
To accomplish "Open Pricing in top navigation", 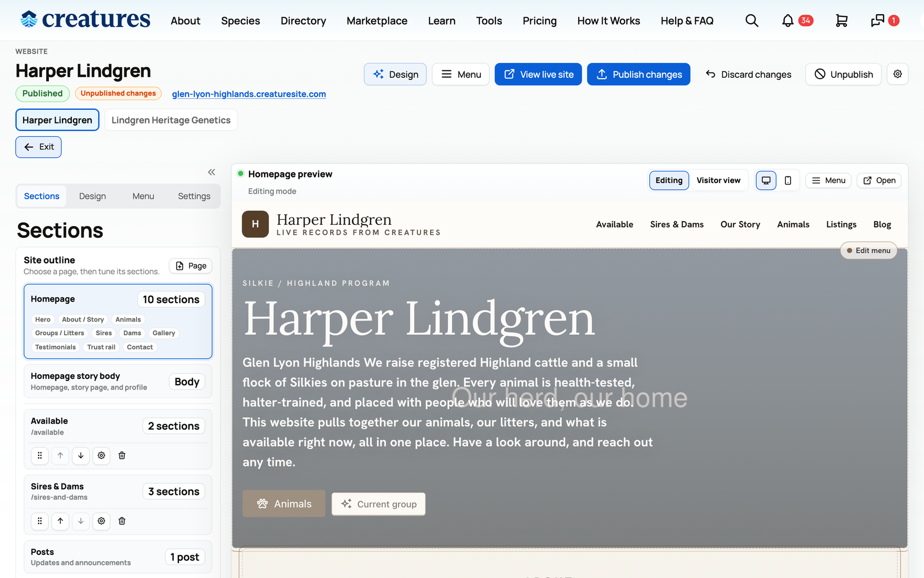I will pos(540,20).
